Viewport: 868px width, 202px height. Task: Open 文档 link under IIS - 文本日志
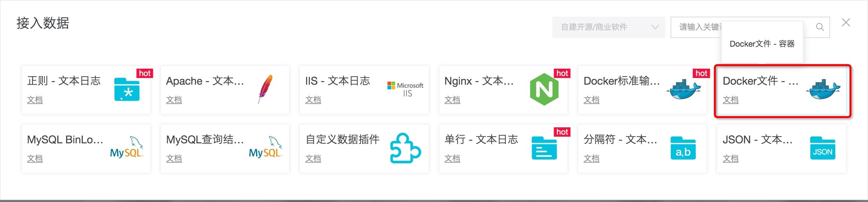click(313, 100)
